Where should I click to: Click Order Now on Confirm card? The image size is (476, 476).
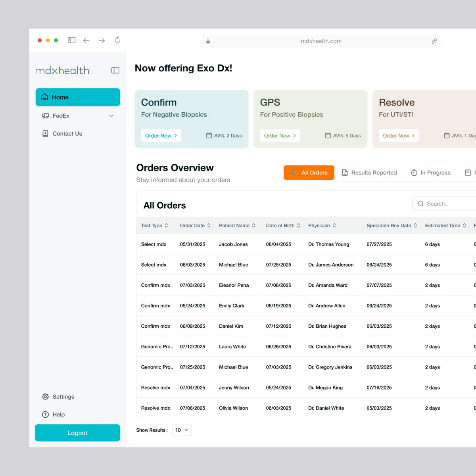(161, 136)
